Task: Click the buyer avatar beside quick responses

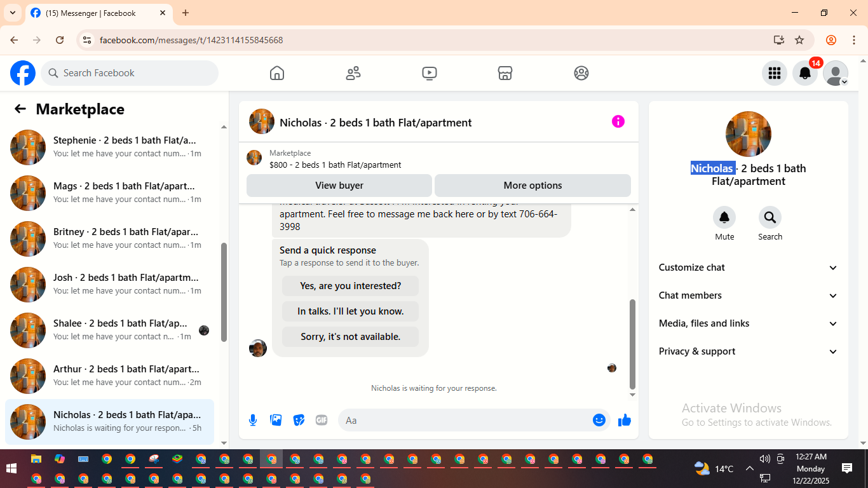Action: click(258, 348)
